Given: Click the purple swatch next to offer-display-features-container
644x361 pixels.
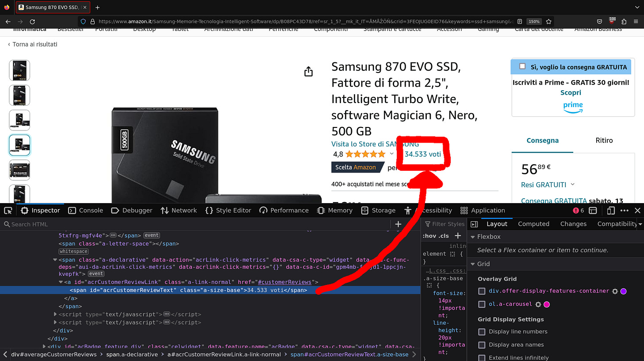Looking at the screenshot, I should pyautogui.click(x=623, y=291).
